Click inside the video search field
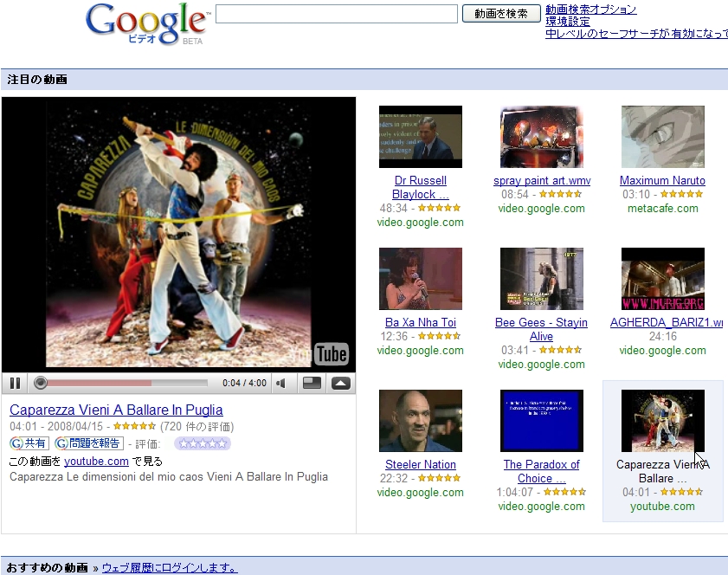Image resolution: width=728 pixels, height=575 pixels. pyautogui.click(x=337, y=14)
